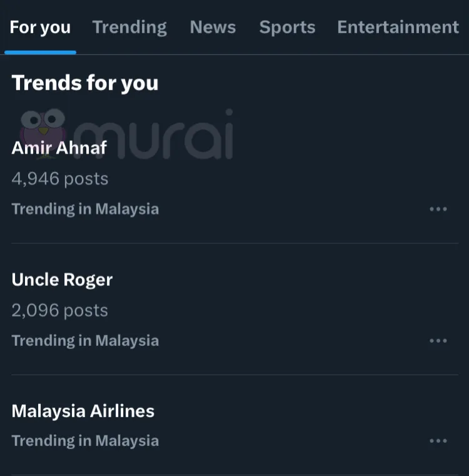The width and height of the screenshot is (469, 476).
Task: View the Malaysia Airlines trending topic
Action: pyautogui.click(x=83, y=411)
